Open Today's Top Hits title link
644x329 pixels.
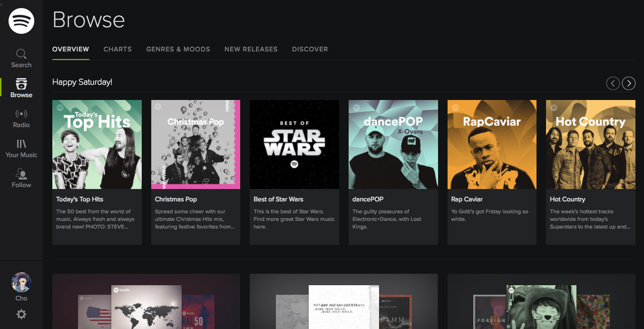79,199
